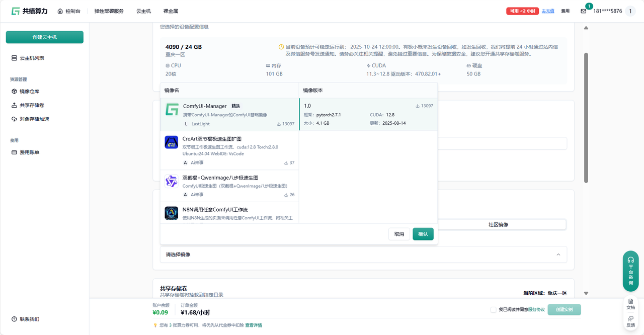
Task: Click the 共绩算力 logo icon
Action: pos(16,11)
